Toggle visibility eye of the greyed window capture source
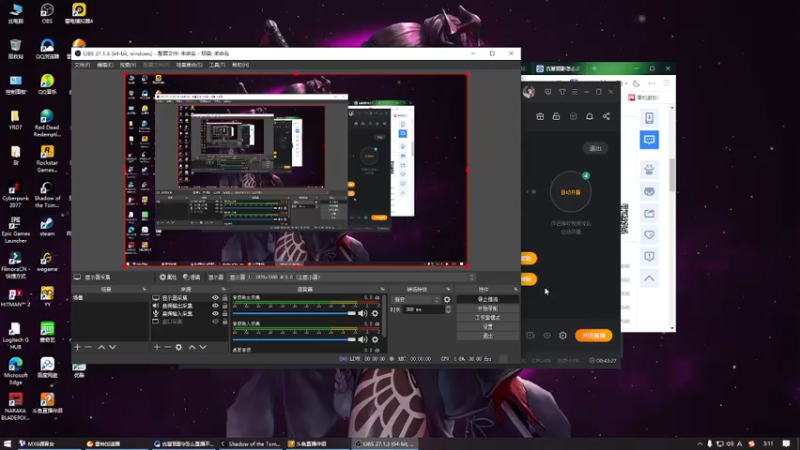Image resolution: width=800 pixels, height=450 pixels. [215, 322]
